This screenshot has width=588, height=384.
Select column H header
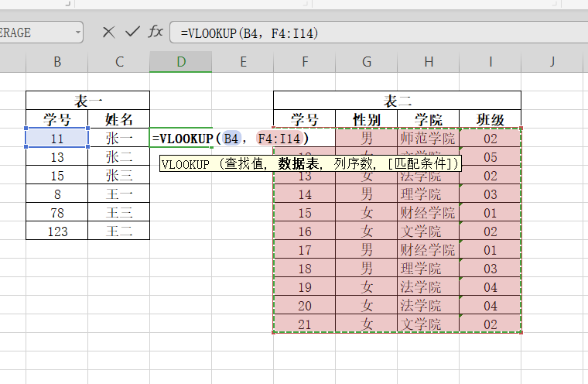pyautogui.click(x=429, y=62)
